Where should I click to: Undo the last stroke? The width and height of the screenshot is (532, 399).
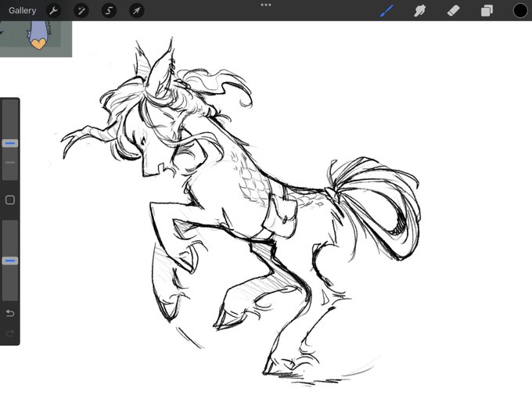10,313
